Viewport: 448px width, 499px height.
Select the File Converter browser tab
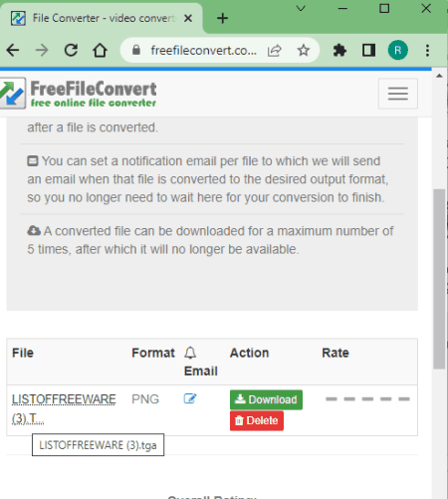[103, 18]
